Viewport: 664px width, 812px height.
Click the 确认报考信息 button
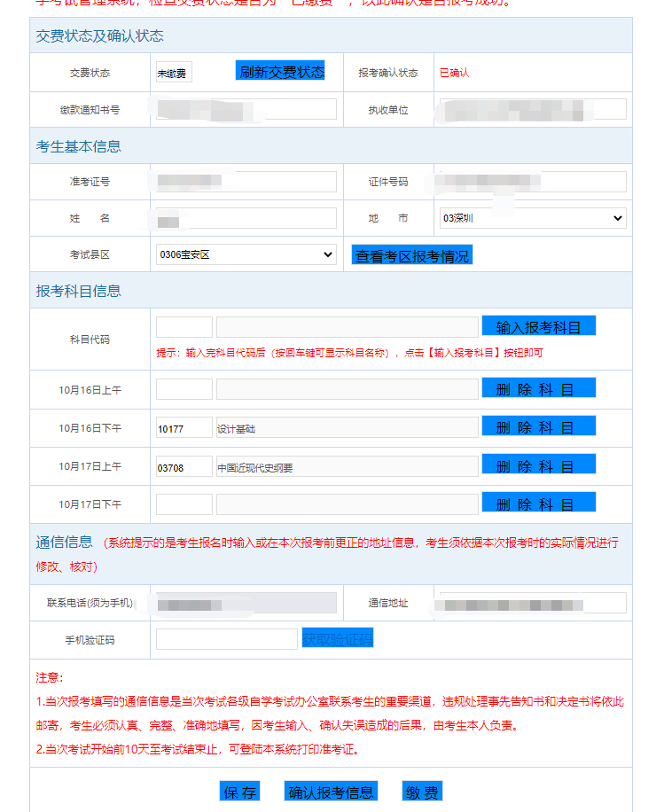(x=331, y=792)
